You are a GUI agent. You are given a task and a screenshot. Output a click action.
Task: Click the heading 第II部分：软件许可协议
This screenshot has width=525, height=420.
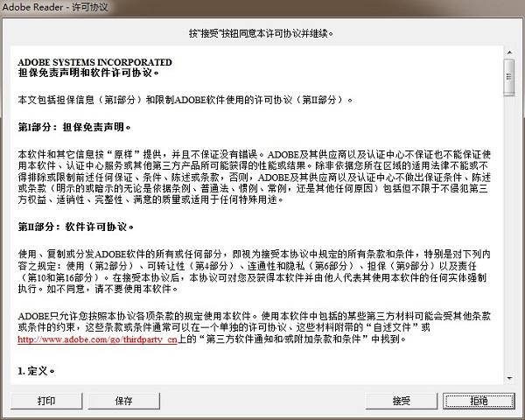[x=75, y=227]
